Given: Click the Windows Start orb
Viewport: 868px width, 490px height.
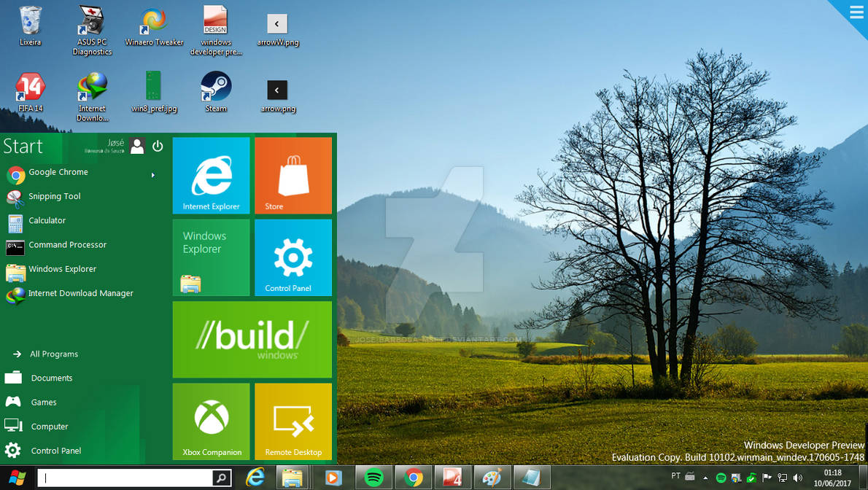Looking at the screenshot, I should pyautogui.click(x=18, y=478).
